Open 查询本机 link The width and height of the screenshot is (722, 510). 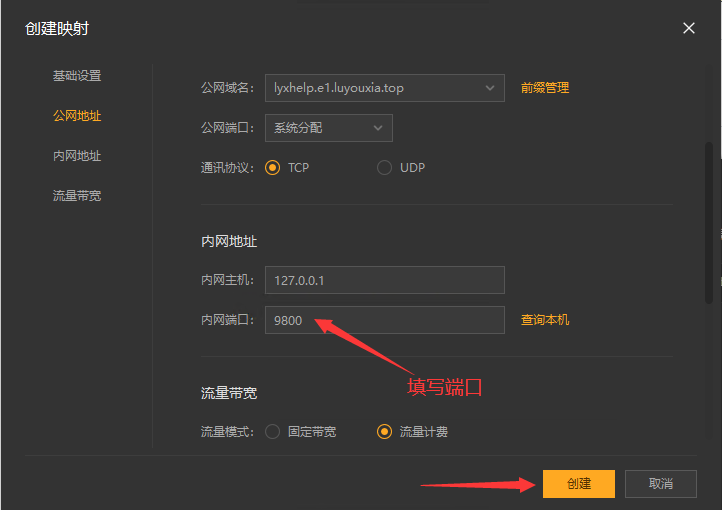545,320
